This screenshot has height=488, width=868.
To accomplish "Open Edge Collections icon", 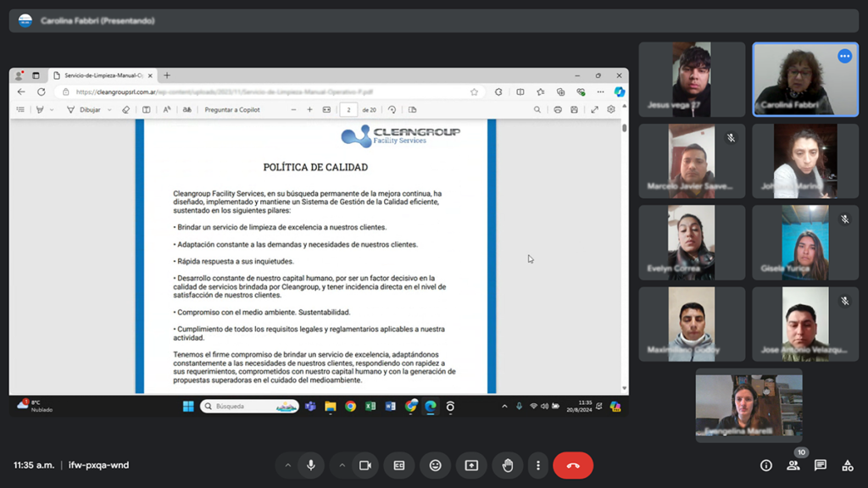I will point(560,91).
